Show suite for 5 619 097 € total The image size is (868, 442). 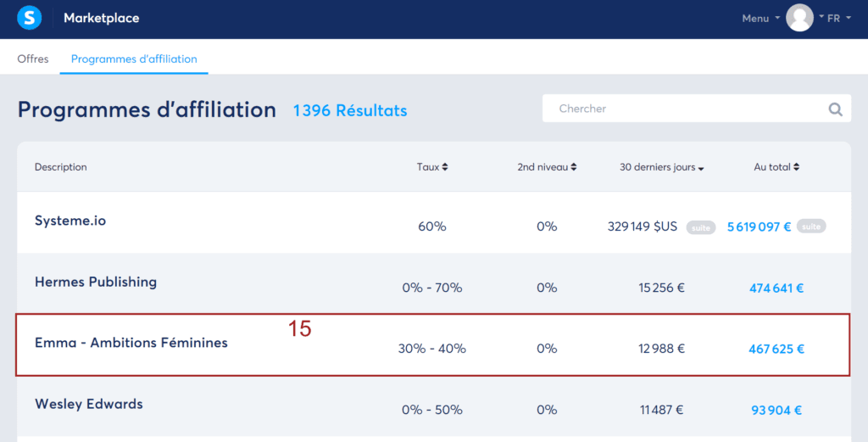click(x=811, y=226)
